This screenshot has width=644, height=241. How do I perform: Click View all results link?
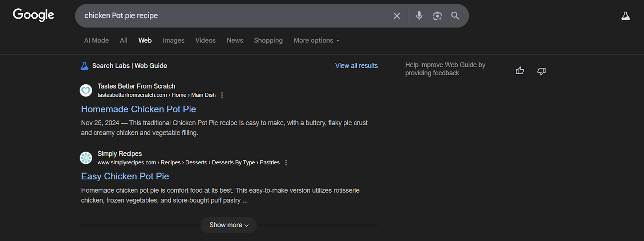pos(357,66)
